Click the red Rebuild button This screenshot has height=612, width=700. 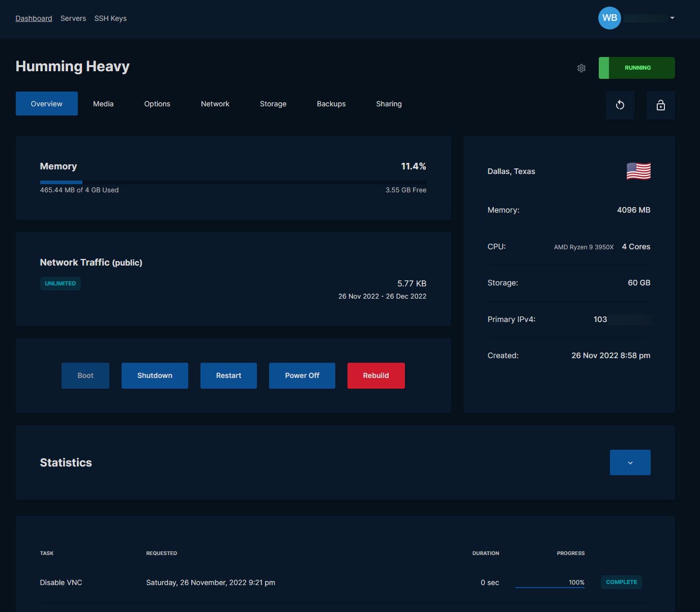376,375
